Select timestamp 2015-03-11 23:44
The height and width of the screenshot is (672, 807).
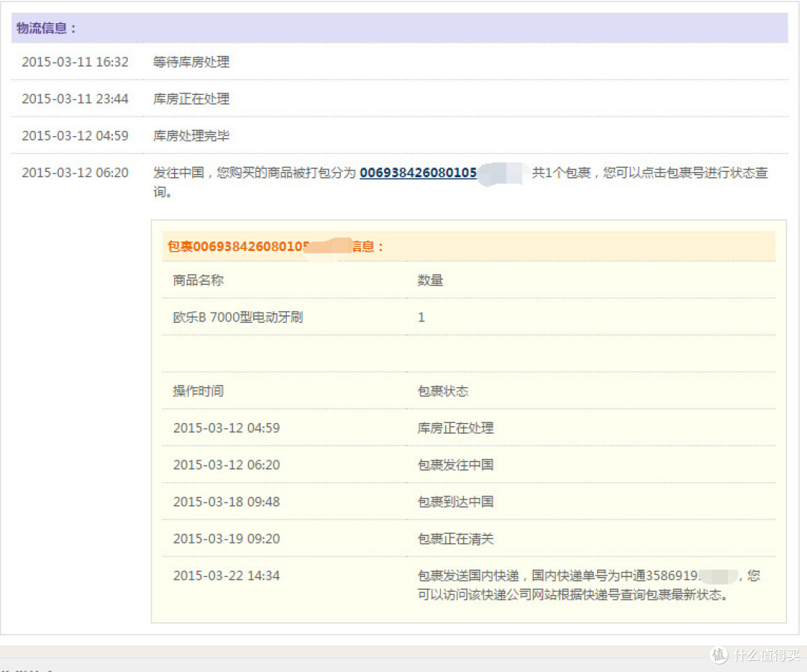point(75,99)
